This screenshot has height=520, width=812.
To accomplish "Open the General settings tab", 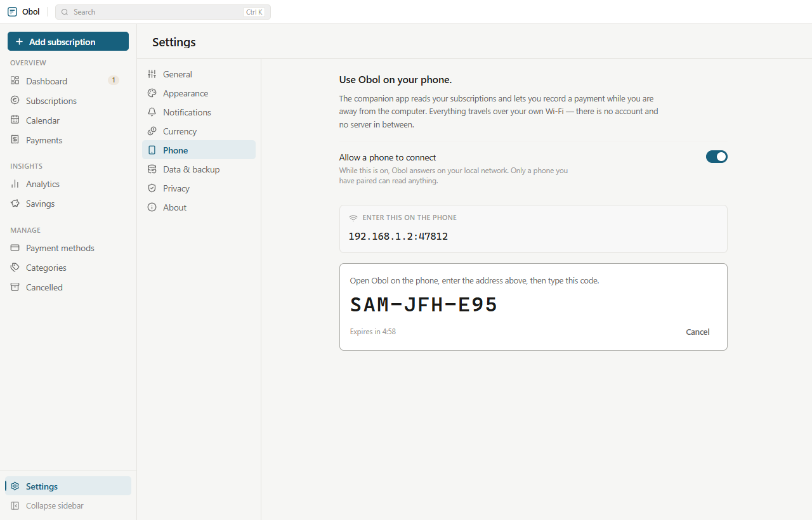I will click(199, 74).
